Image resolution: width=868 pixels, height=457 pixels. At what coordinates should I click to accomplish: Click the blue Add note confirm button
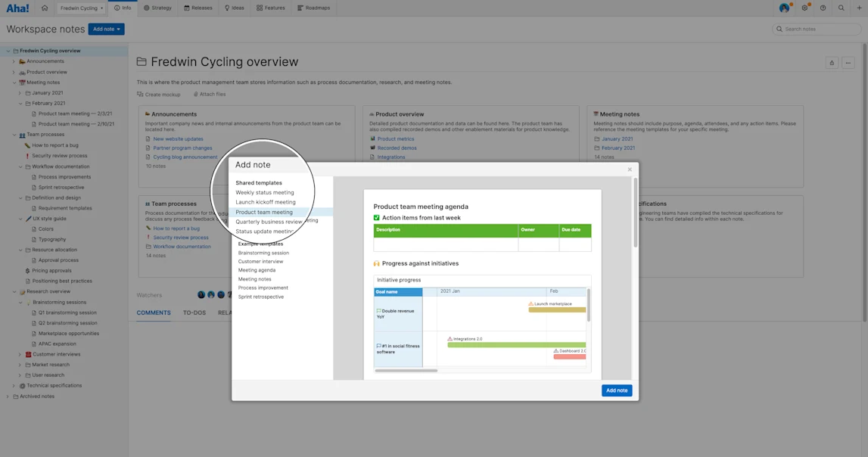(x=617, y=390)
